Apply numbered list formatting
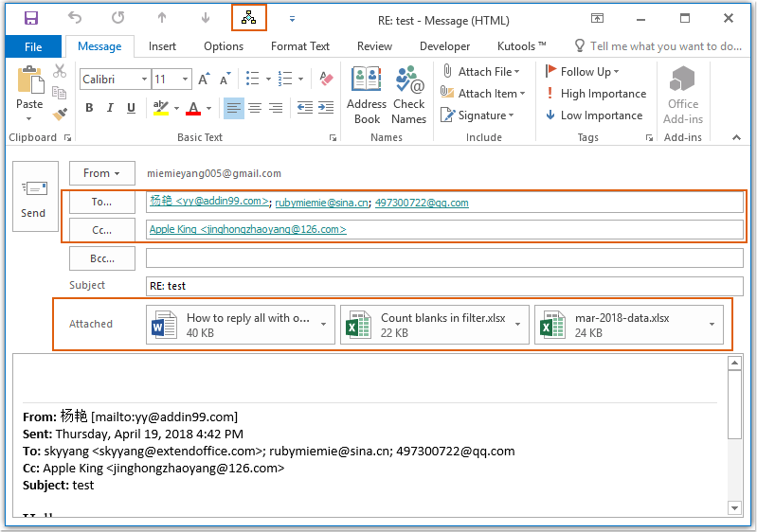Viewport: 757px width, 532px height. [x=285, y=79]
